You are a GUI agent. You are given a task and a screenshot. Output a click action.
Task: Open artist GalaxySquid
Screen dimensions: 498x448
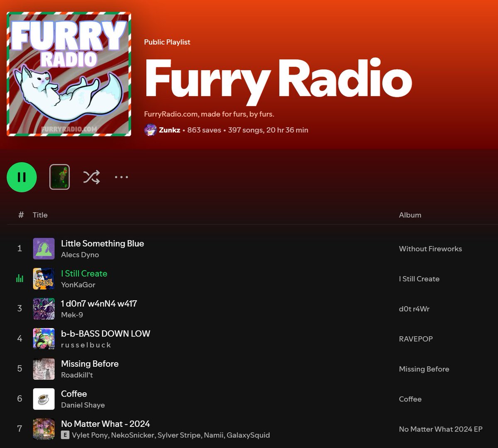(248, 435)
